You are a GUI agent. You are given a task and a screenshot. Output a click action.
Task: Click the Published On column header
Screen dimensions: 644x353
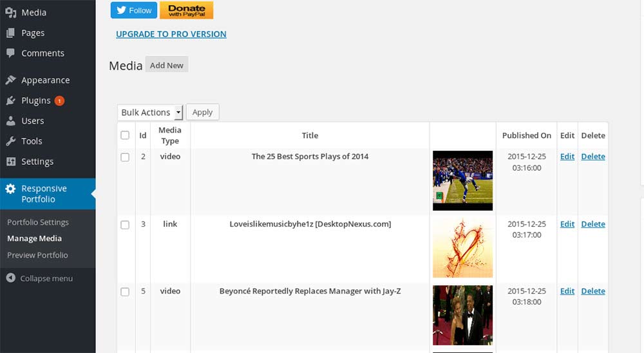click(x=527, y=135)
